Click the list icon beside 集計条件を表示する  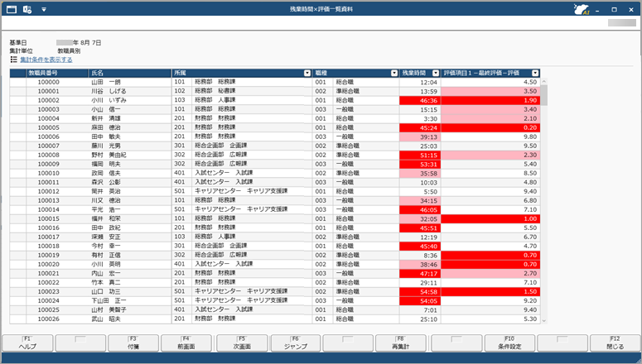[13, 60]
